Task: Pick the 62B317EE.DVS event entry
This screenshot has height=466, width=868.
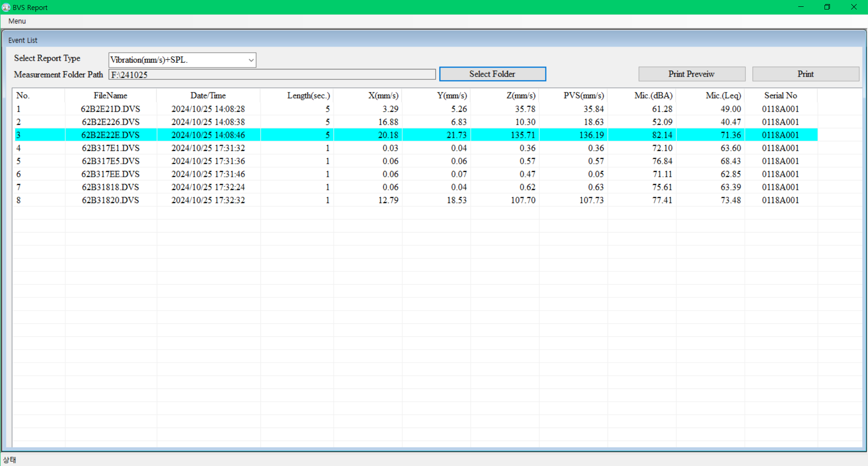Action: click(111, 175)
